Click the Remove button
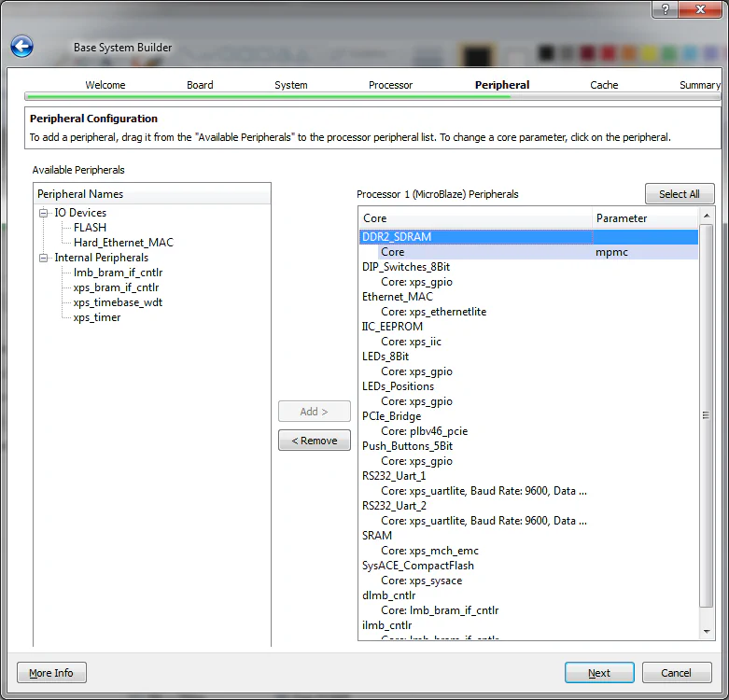729x700 pixels. point(315,441)
